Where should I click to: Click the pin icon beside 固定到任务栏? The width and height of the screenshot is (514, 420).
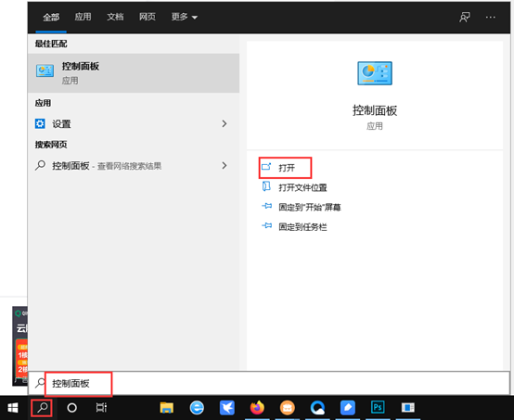pyautogui.click(x=267, y=225)
